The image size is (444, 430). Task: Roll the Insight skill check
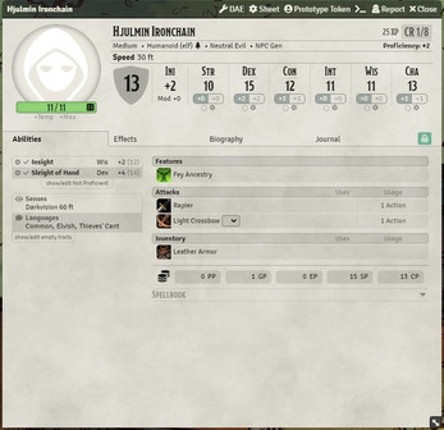pos(42,162)
